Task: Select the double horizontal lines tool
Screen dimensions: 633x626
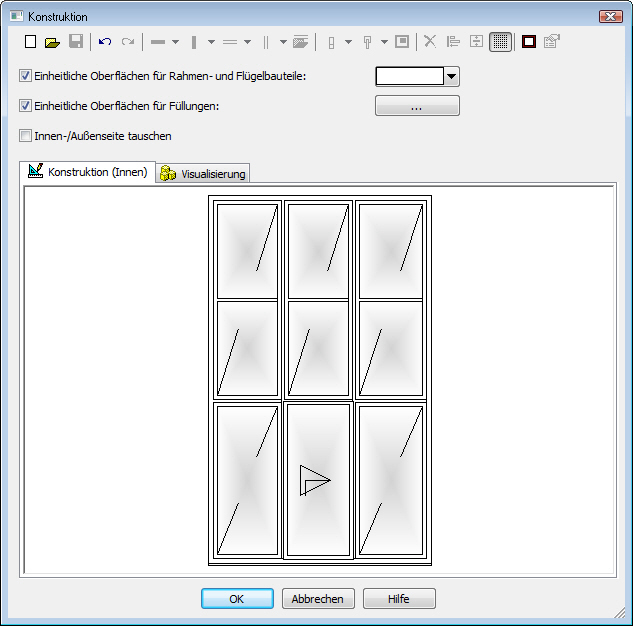Action: pyautogui.click(x=230, y=42)
